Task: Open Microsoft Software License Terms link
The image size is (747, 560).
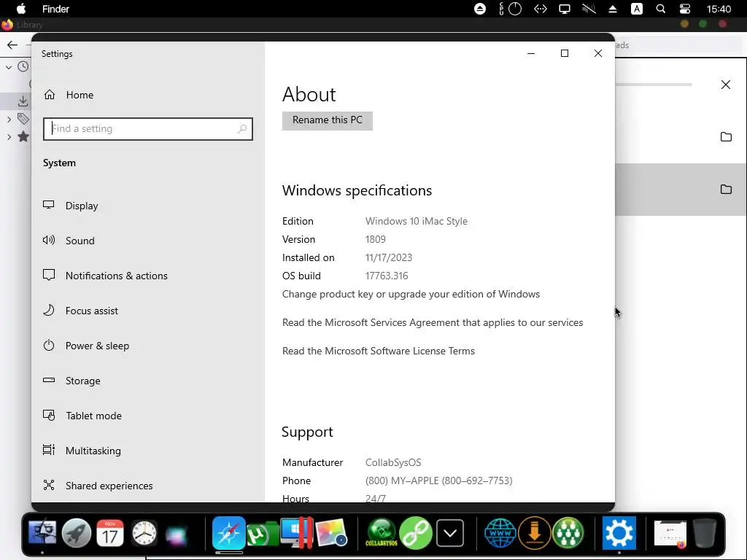Action: [x=379, y=351]
